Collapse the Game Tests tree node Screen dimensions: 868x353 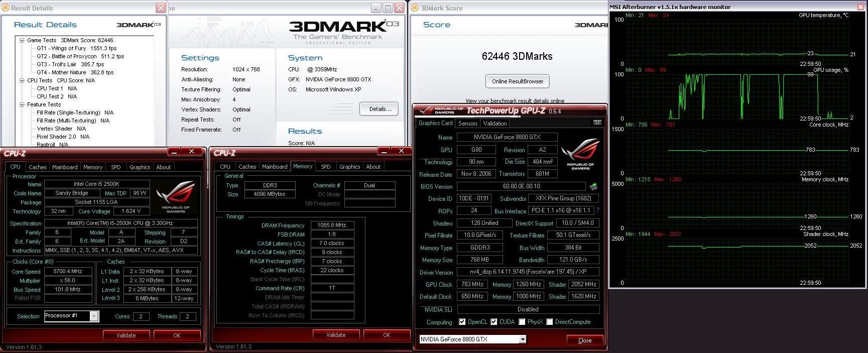coord(22,40)
